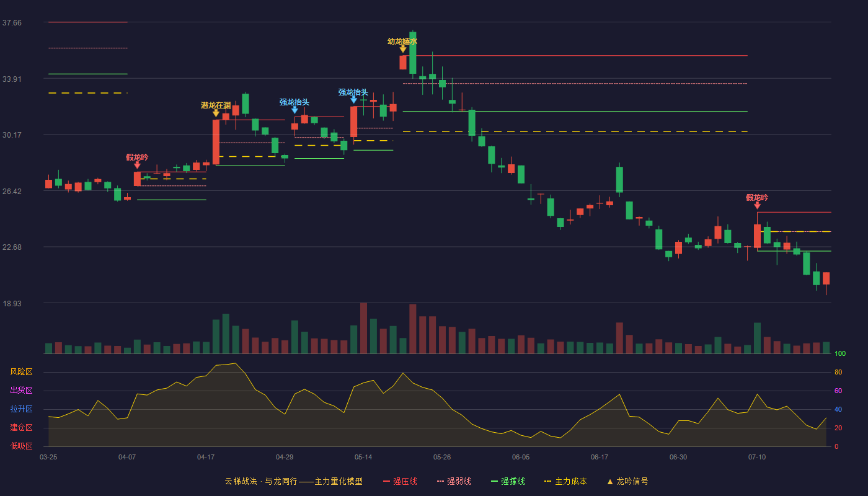Click the 强龙抬头 marker near 05-14
This screenshot has height=496, width=868.
click(353, 100)
